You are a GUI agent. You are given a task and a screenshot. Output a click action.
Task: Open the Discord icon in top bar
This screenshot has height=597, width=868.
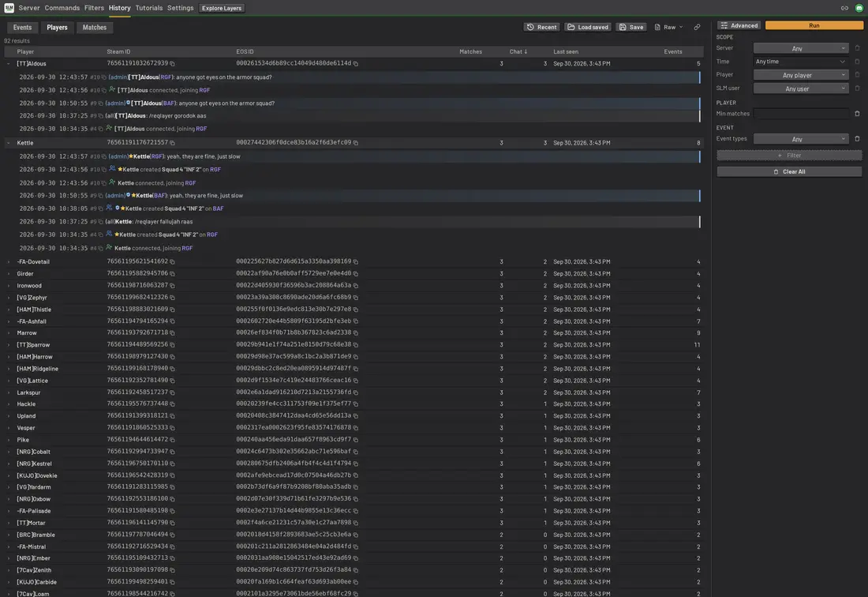pyautogui.click(x=859, y=8)
